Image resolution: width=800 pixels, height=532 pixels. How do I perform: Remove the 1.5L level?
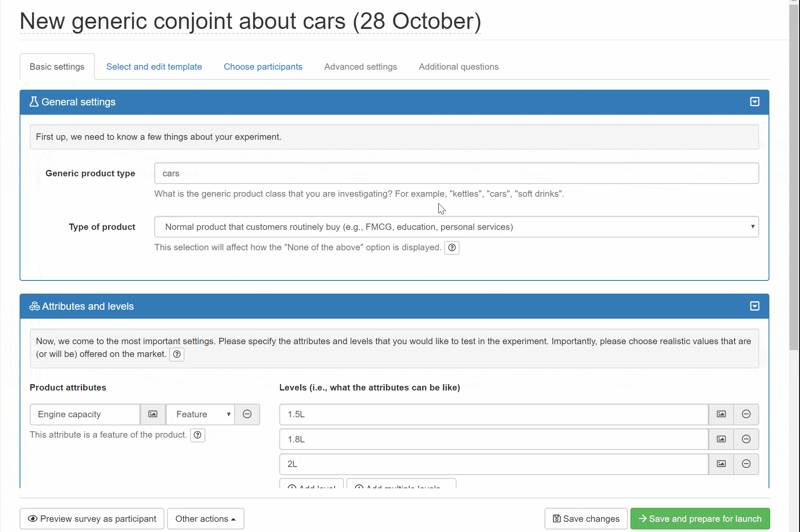pyautogui.click(x=746, y=414)
